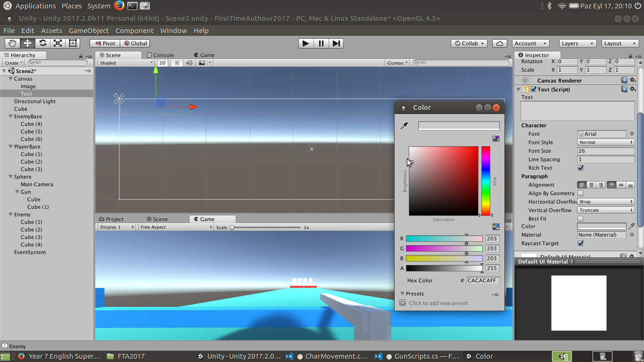
Task: Open the GameObject menu
Action: (x=89, y=31)
